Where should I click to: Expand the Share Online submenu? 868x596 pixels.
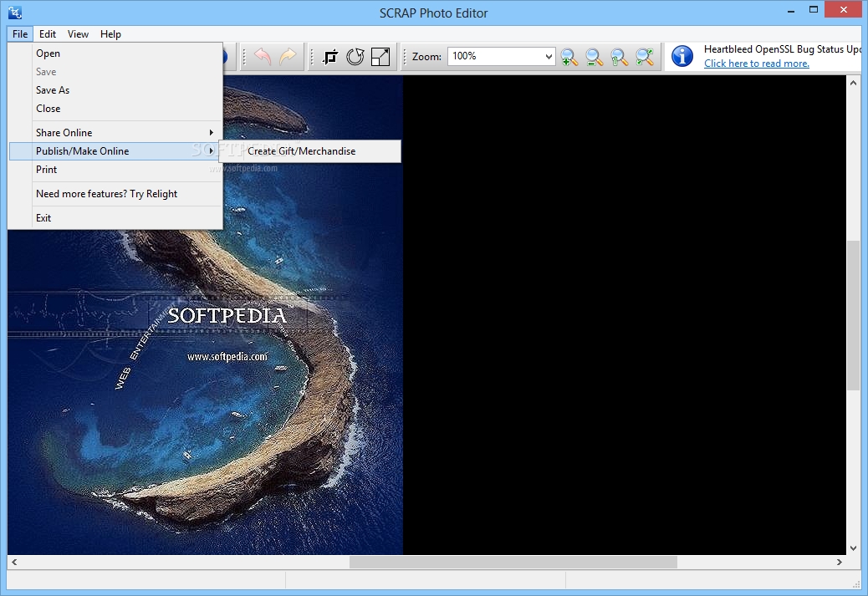pos(115,133)
